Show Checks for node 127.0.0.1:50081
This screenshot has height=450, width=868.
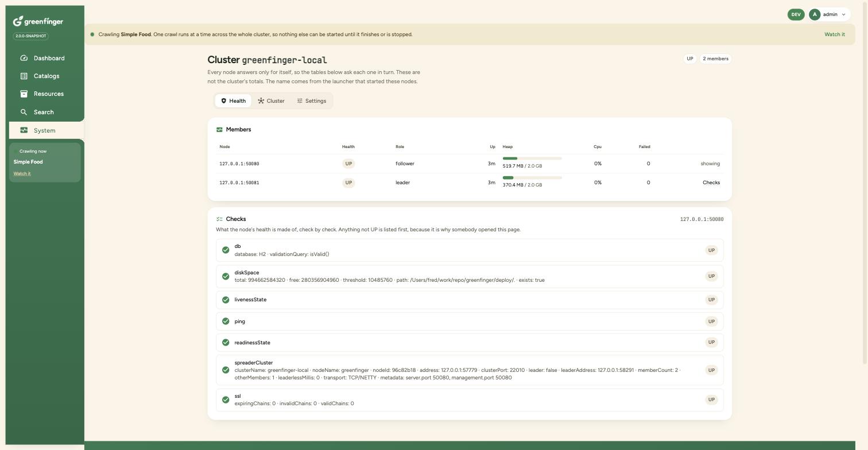point(711,183)
